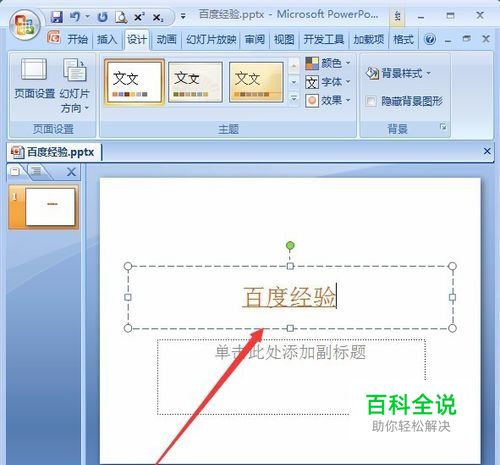Click the Office button orb
The width and height of the screenshot is (500, 465).
pos(25,24)
